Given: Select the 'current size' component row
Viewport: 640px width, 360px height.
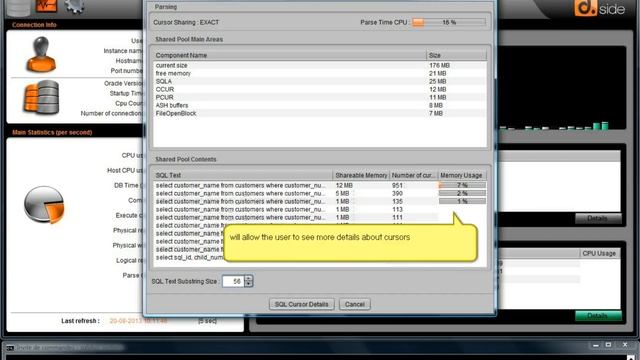Looking at the screenshot, I should (x=320, y=65).
